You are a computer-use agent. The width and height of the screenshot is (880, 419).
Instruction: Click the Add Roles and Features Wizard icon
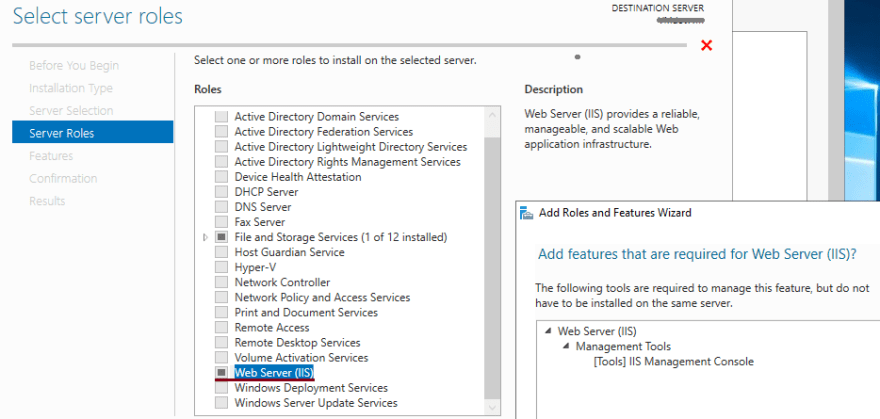click(526, 213)
